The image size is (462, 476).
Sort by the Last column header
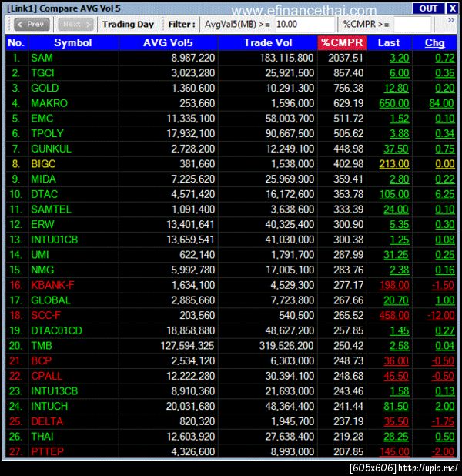(x=389, y=43)
